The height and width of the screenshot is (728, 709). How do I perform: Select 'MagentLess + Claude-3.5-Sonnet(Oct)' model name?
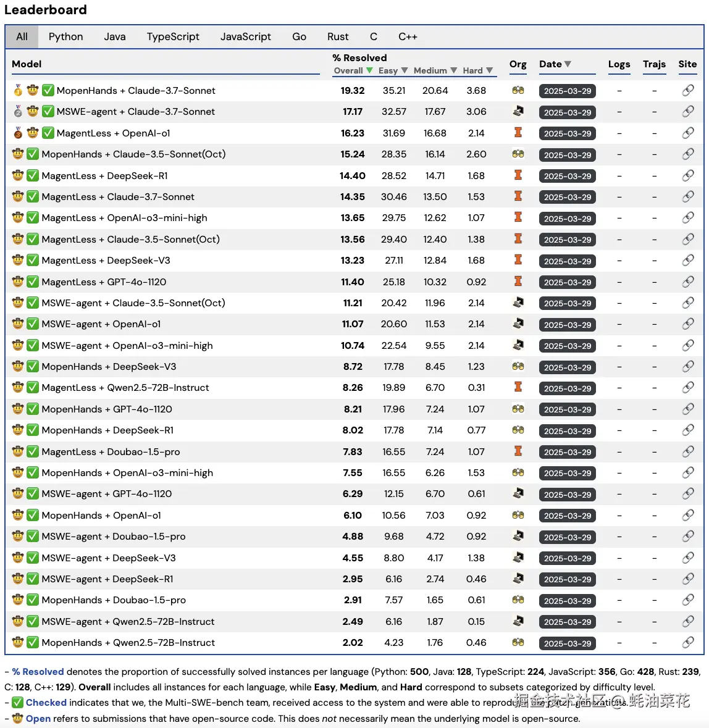coord(130,239)
